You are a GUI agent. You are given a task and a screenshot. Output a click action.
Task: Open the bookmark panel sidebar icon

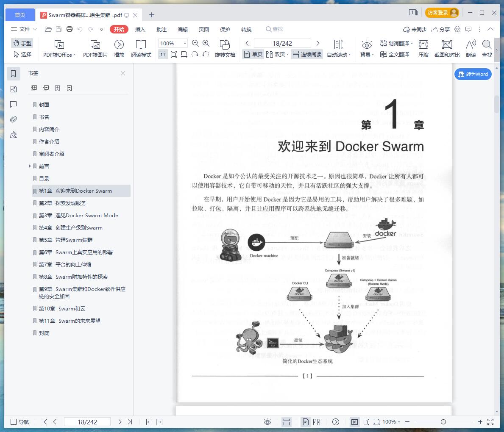tap(14, 74)
